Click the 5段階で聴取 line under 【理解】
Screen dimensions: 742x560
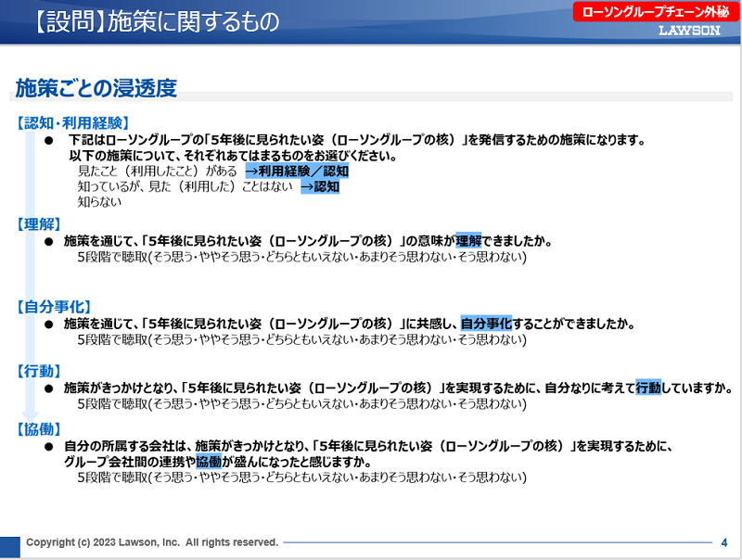click(302, 257)
